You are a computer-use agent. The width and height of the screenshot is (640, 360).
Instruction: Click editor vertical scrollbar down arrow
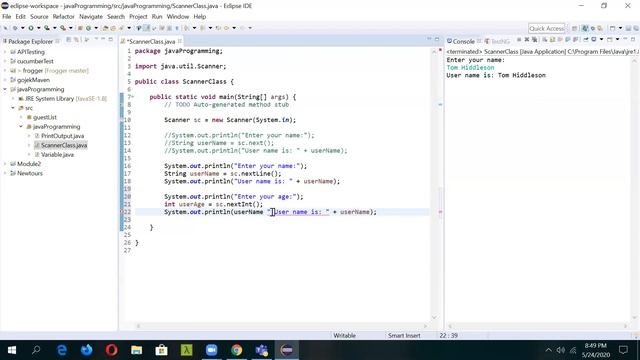(x=434, y=318)
